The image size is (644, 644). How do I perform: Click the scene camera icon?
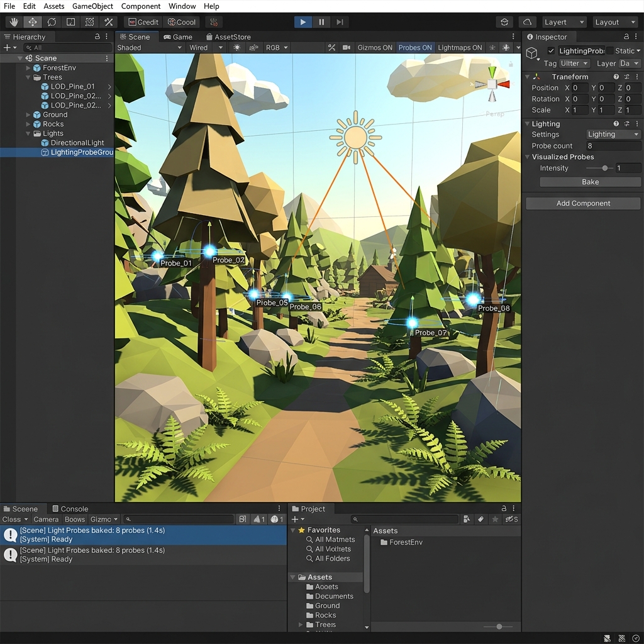point(347,48)
